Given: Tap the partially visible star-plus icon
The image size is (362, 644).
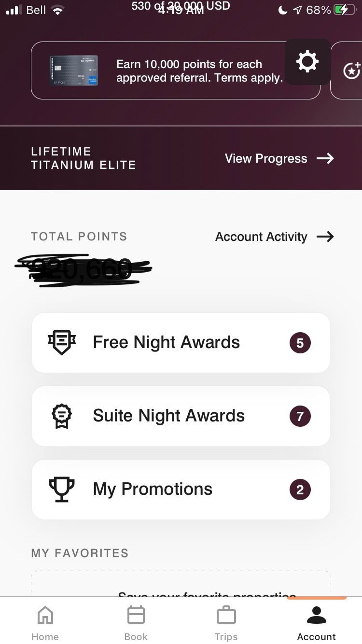Looking at the screenshot, I should coord(352,70).
